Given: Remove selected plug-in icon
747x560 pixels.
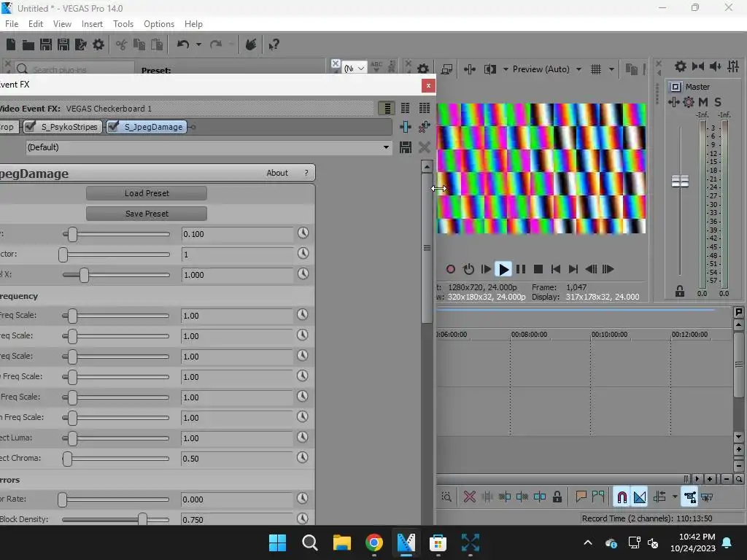Looking at the screenshot, I should tap(424, 127).
